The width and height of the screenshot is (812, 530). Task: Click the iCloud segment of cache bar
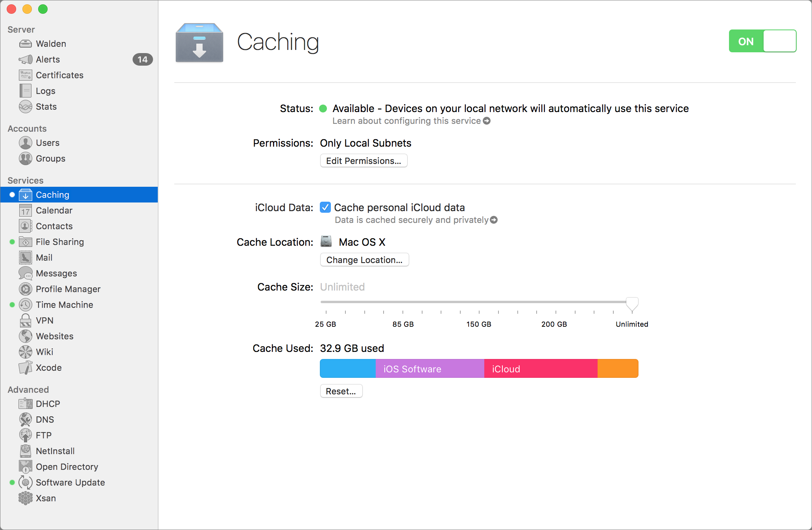(x=541, y=369)
